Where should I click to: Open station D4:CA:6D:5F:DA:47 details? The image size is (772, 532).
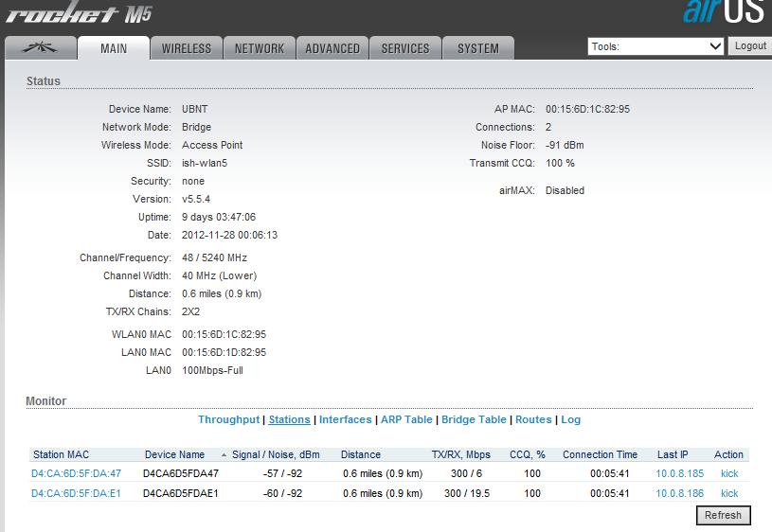(76, 473)
